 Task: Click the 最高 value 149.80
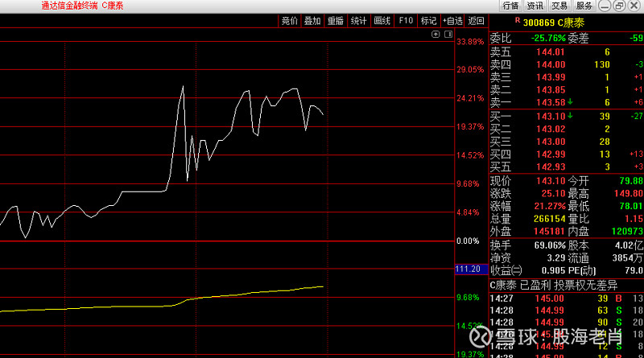coord(629,194)
